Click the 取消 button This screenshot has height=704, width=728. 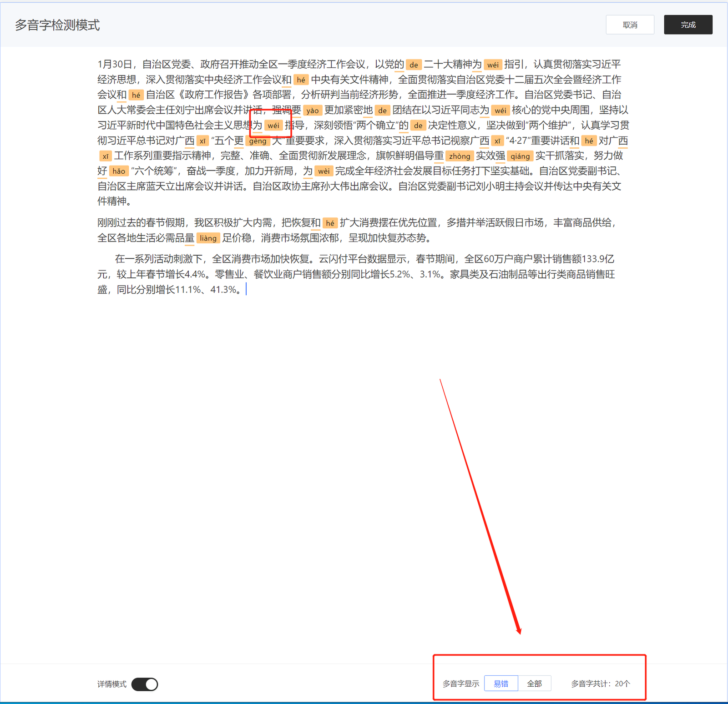coord(630,25)
